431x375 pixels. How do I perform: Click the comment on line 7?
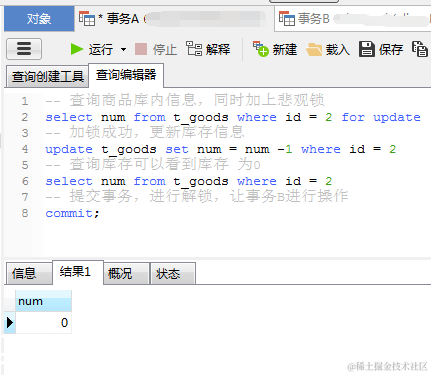click(197, 196)
